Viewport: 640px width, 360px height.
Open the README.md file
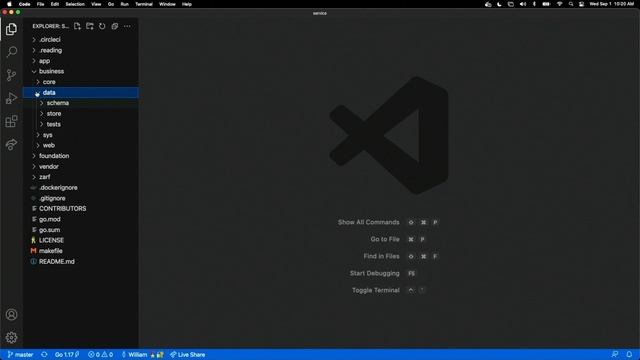tap(81, 261)
